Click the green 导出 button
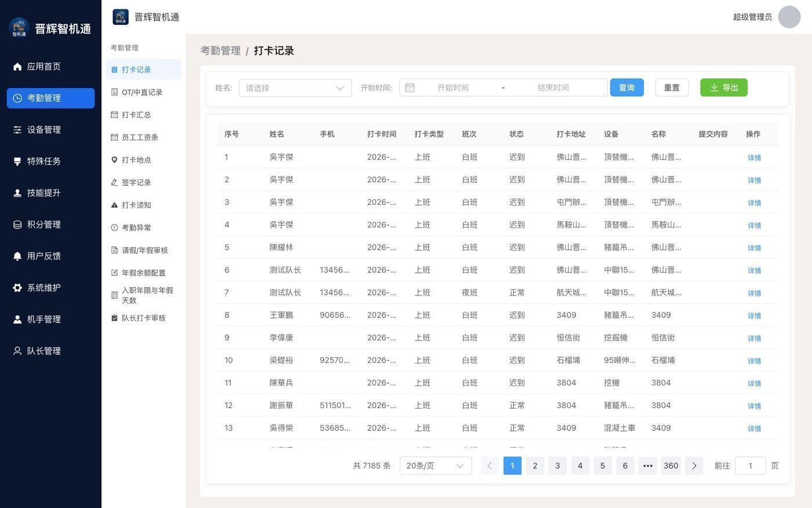The height and width of the screenshot is (508, 812). 724,88
